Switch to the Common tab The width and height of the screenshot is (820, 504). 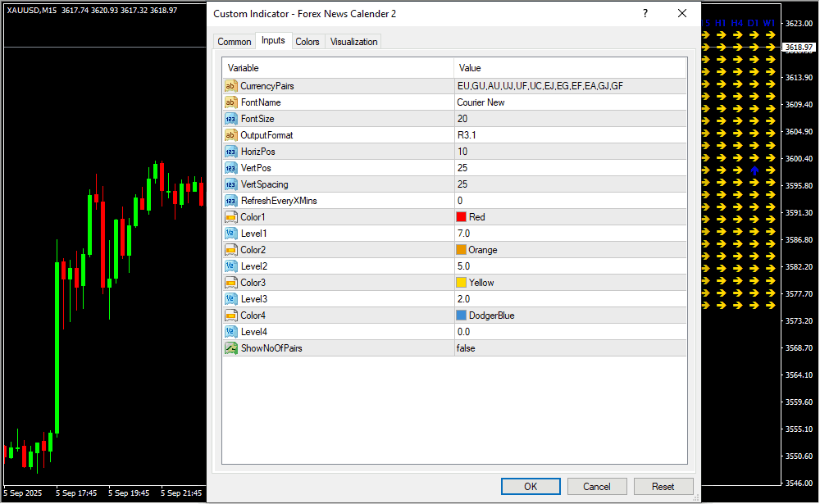tap(235, 42)
